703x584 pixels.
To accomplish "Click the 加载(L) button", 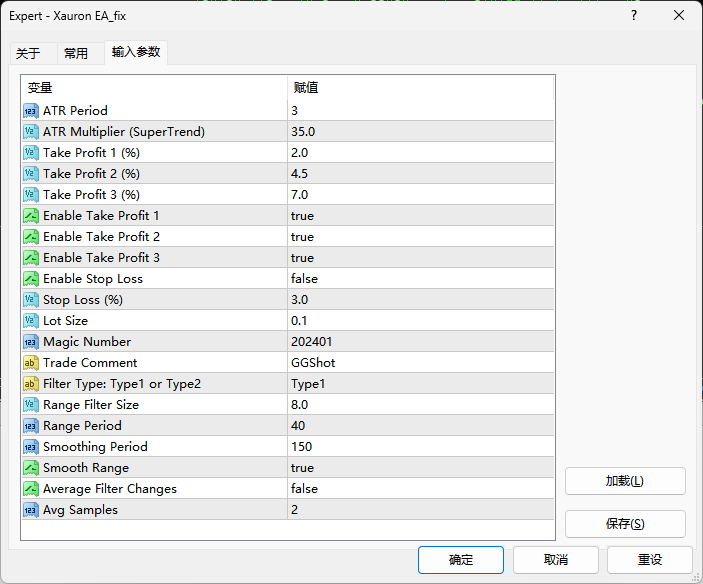I will pos(625,481).
